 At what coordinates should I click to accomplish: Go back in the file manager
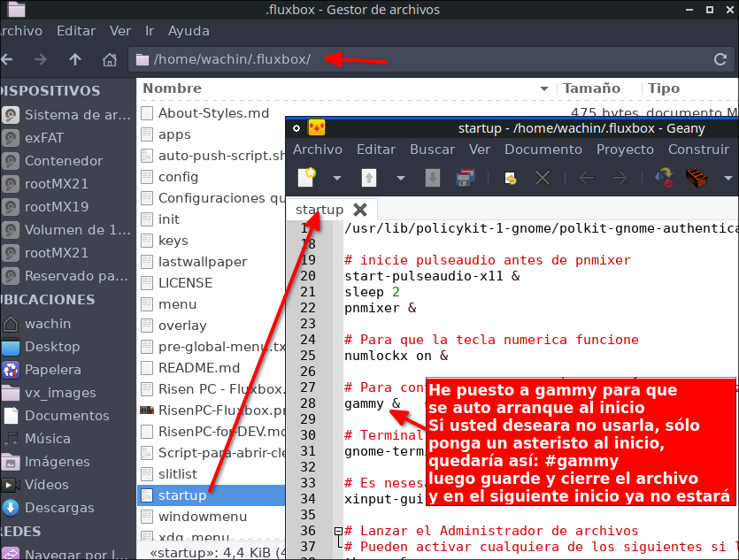point(6,59)
